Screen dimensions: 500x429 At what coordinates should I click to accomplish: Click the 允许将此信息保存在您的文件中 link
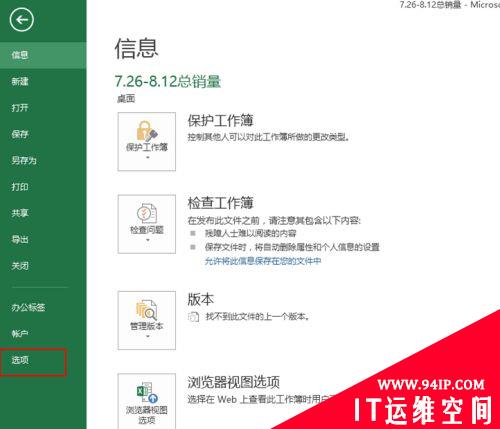263,261
